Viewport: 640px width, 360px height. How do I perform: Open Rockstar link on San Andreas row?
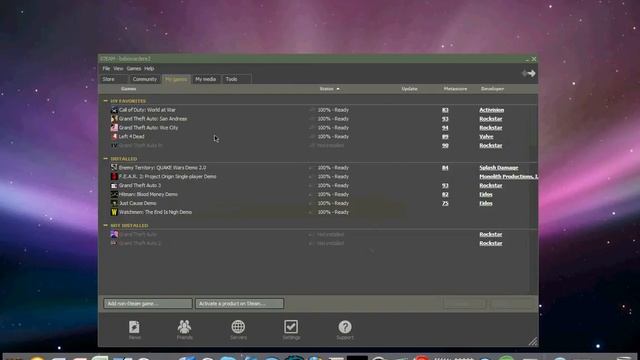(491, 119)
